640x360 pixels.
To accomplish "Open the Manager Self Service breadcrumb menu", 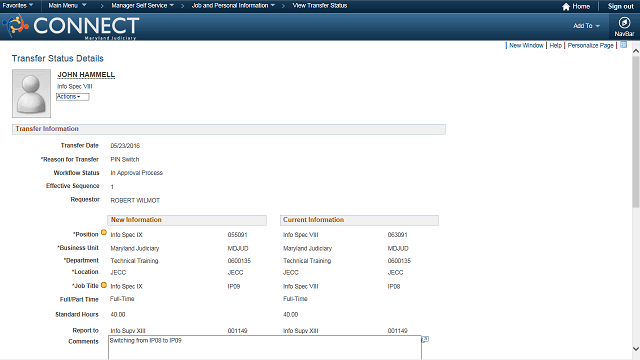I will (x=142, y=6).
